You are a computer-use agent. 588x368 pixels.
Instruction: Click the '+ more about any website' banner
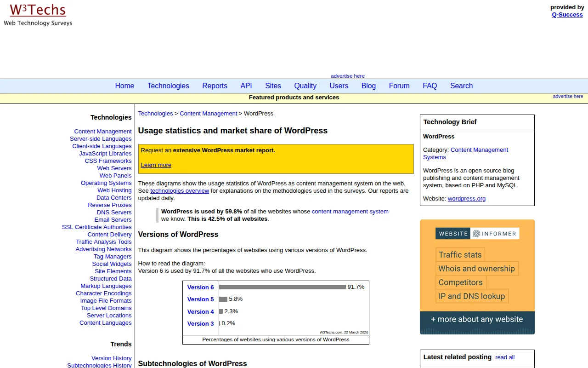click(x=477, y=319)
